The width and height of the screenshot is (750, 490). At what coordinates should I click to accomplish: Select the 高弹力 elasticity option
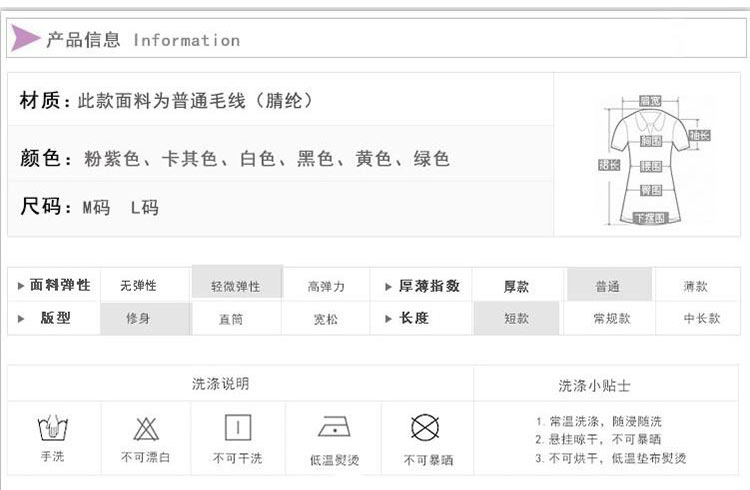tap(326, 287)
